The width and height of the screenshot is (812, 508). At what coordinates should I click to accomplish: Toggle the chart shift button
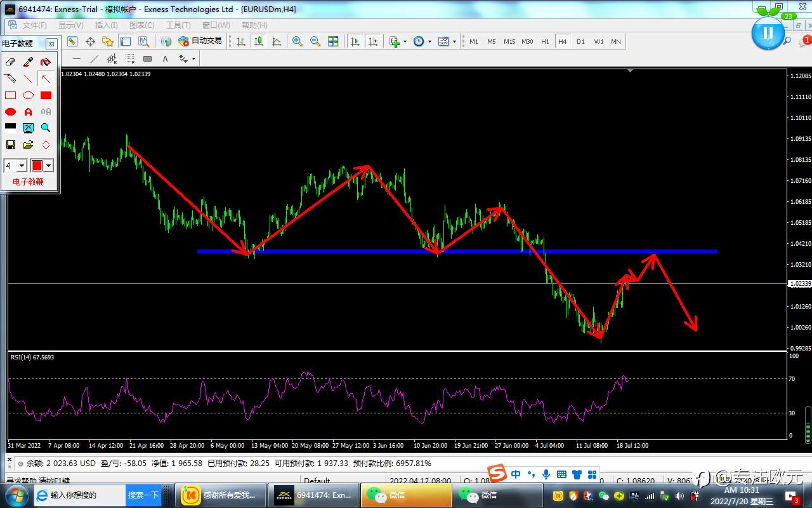(373, 41)
